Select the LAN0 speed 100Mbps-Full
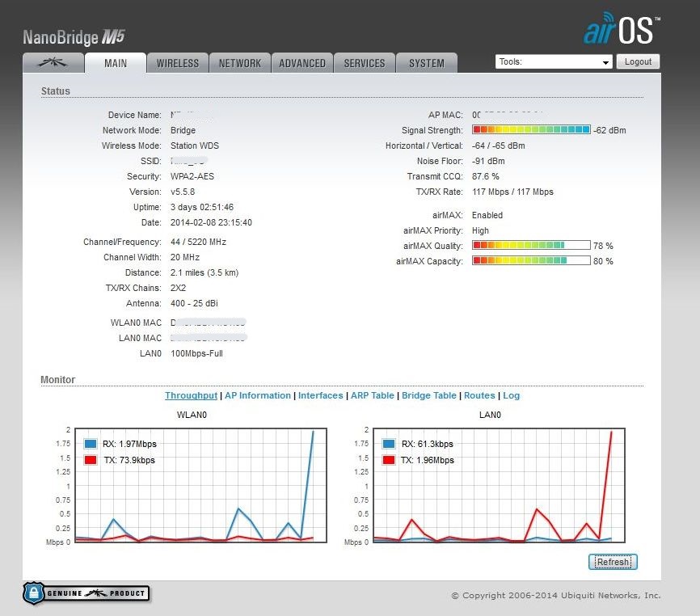Viewport: 700px width, 616px height. [x=196, y=353]
